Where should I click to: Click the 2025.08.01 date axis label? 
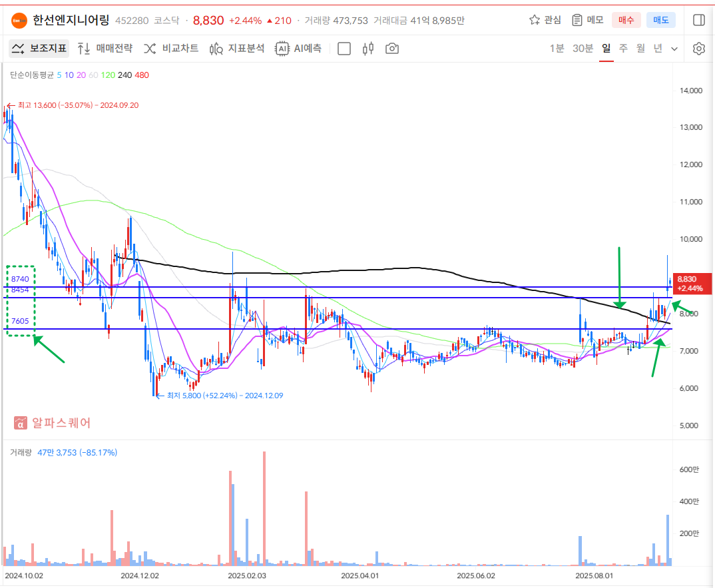click(x=594, y=576)
